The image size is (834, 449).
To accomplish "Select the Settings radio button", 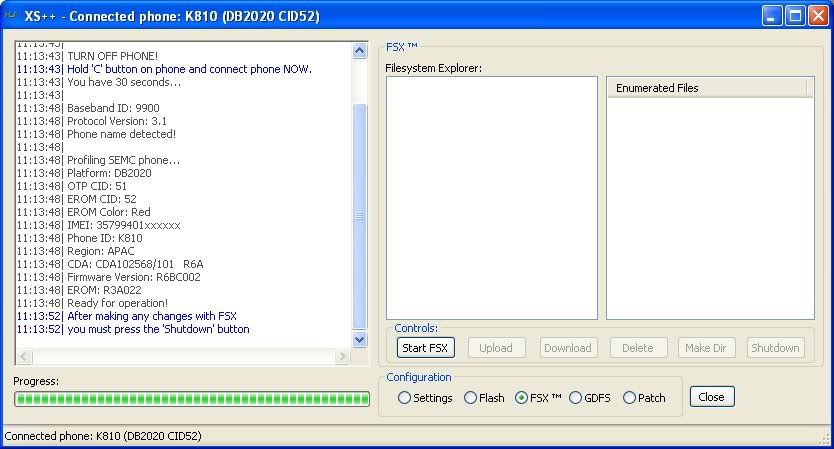I will click(405, 398).
